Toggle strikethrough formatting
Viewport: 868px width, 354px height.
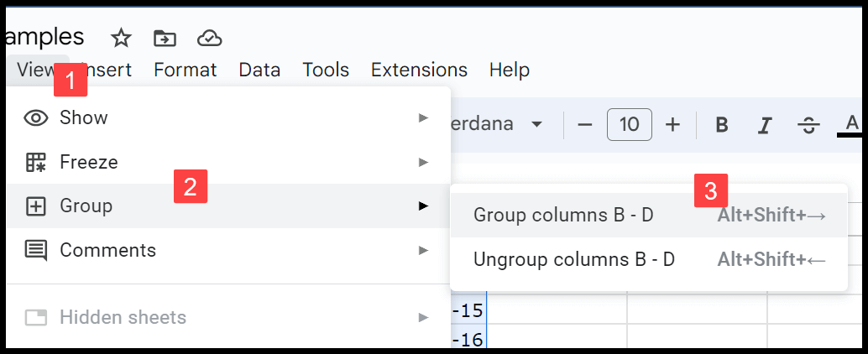click(808, 125)
